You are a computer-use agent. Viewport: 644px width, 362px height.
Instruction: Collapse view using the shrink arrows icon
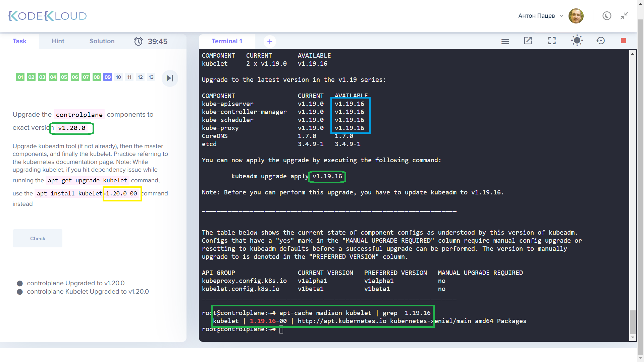click(x=624, y=16)
